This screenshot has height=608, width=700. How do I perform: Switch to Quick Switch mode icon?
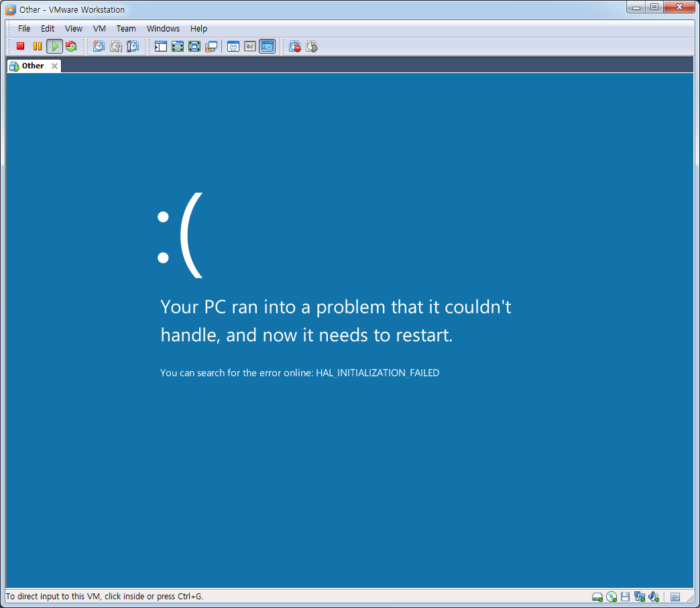177,46
